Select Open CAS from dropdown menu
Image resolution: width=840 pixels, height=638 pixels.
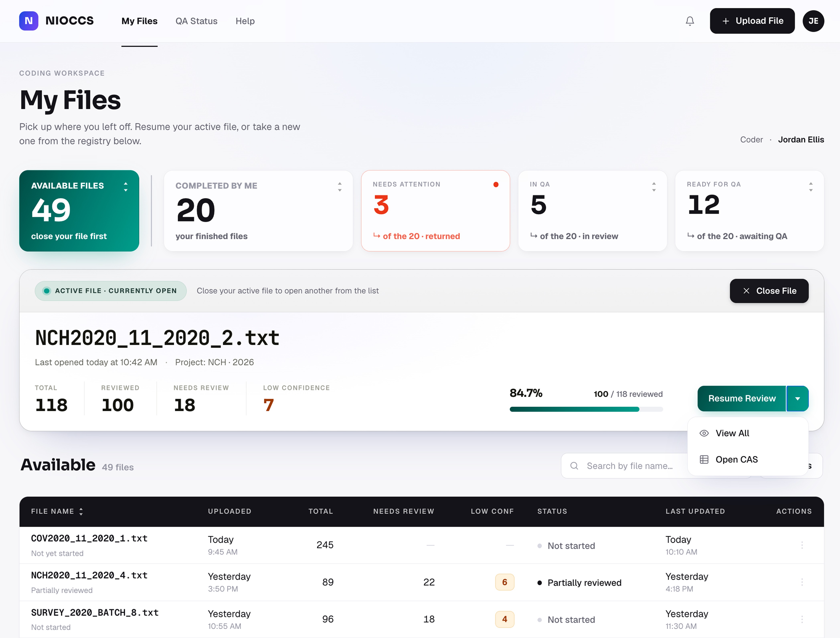(x=747, y=459)
